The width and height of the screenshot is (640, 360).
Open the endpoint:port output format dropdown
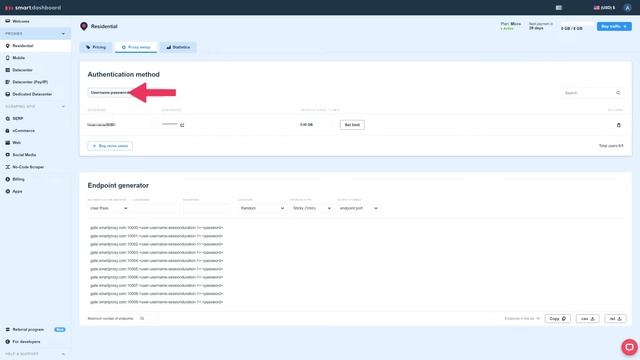coord(358,208)
